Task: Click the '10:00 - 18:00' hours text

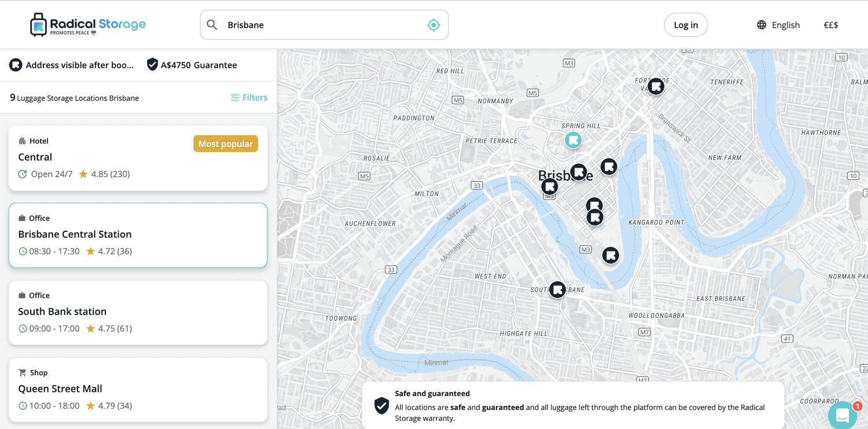Action: pos(54,406)
